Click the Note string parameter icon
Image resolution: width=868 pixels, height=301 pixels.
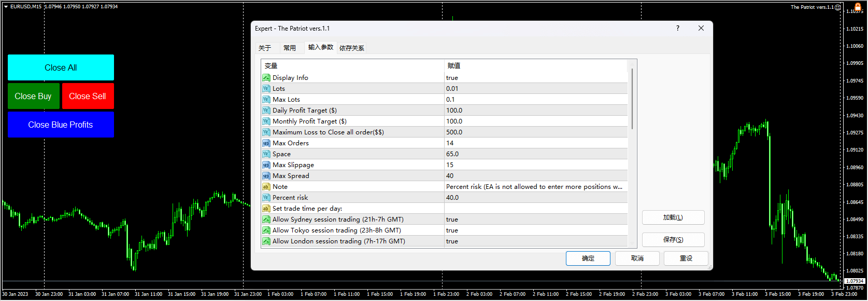tap(266, 187)
